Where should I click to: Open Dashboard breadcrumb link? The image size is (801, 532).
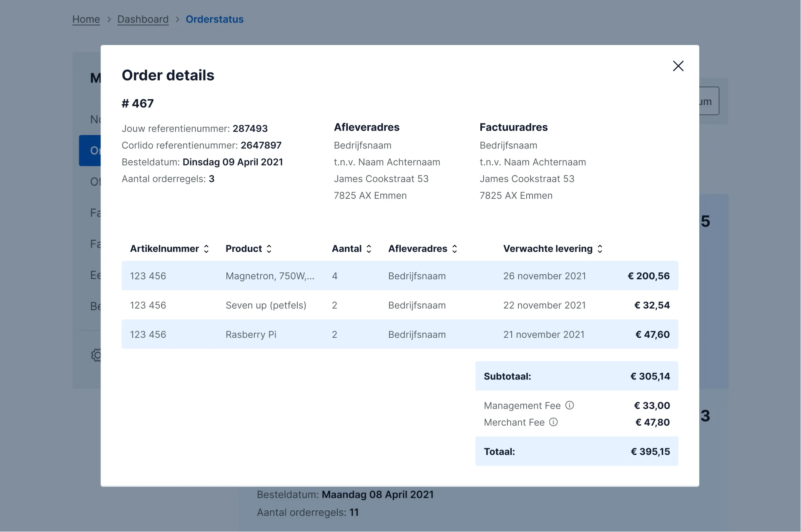click(143, 19)
